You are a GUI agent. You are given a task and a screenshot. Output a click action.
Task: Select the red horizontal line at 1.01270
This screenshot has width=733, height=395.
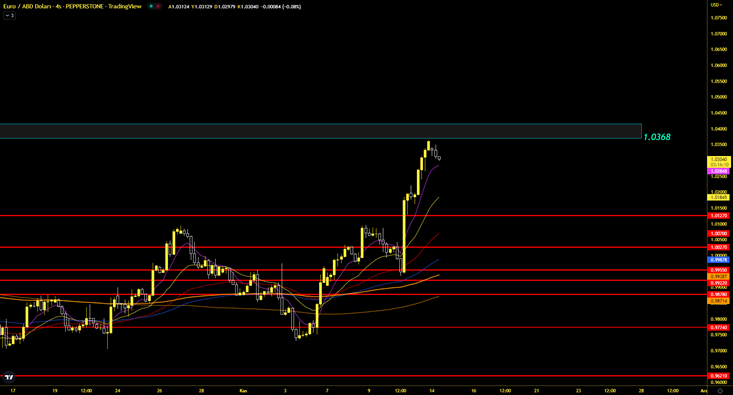click(x=353, y=216)
